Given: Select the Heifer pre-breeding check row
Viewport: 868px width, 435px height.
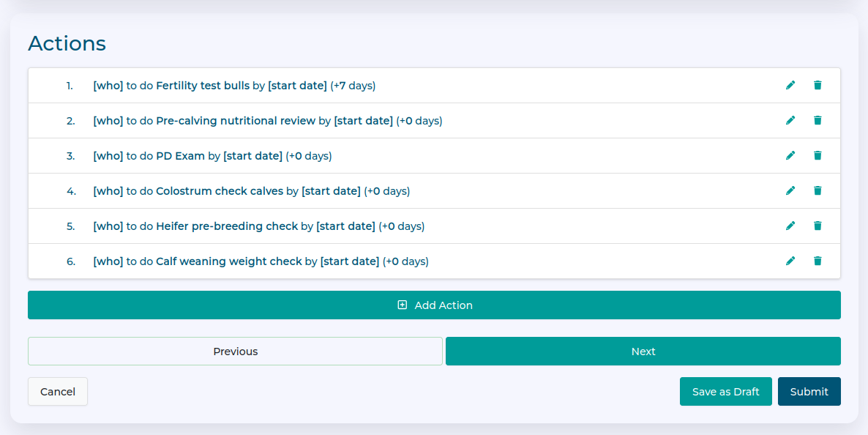Looking at the screenshot, I should coord(366,226).
